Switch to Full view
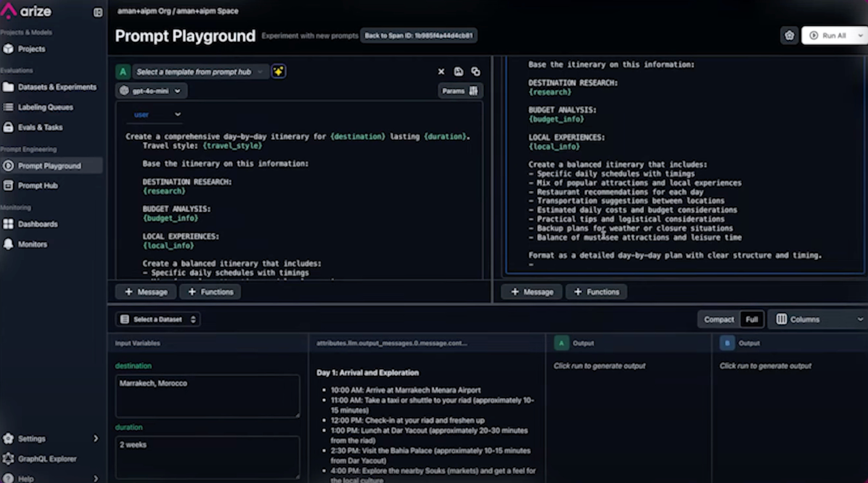 (752, 319)
